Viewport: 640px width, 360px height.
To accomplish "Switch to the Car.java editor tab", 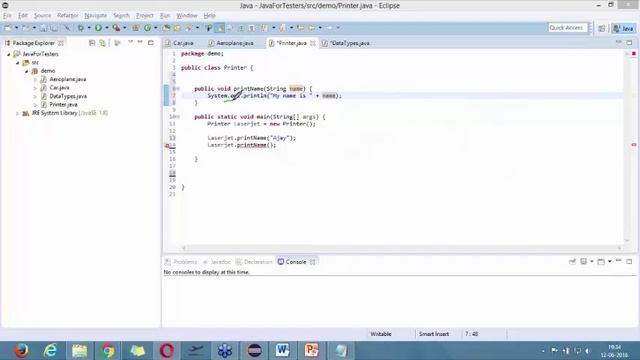I will 182,43.
